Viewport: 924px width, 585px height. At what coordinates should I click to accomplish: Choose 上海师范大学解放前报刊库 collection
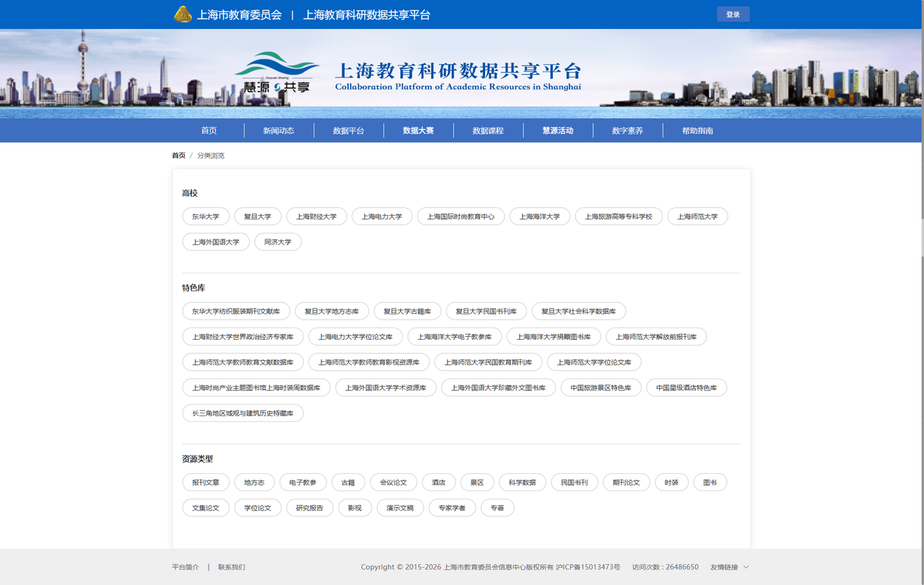656,336
